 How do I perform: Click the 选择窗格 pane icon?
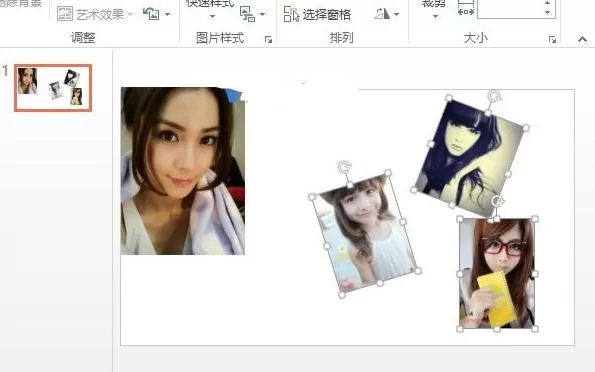(291, 14)
